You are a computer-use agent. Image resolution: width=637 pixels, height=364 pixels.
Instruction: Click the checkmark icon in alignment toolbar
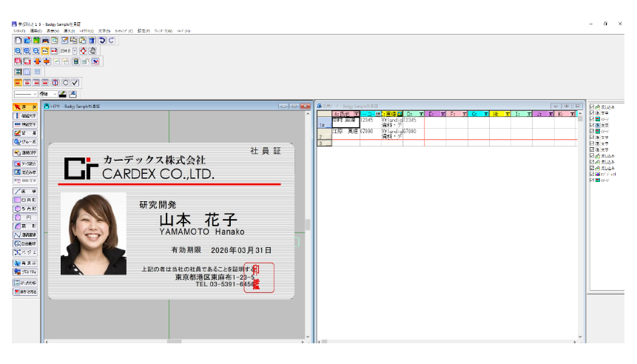pyautogui.click(x=75, y=82)
